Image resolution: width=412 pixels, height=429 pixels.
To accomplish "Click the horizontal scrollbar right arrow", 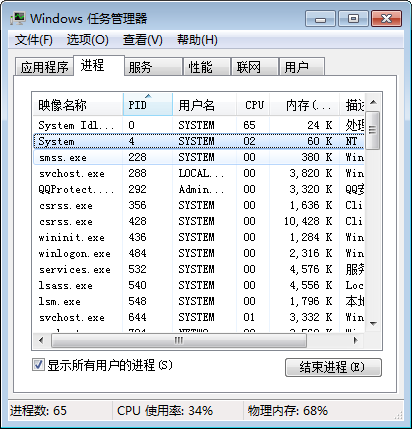I will pyautogui.click(x=356, y=340).
